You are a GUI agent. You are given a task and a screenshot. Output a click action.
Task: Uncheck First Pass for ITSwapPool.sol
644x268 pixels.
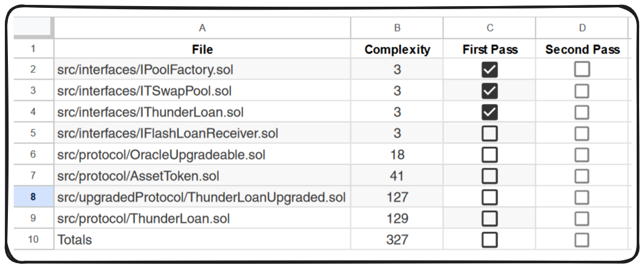click(490, 91)
